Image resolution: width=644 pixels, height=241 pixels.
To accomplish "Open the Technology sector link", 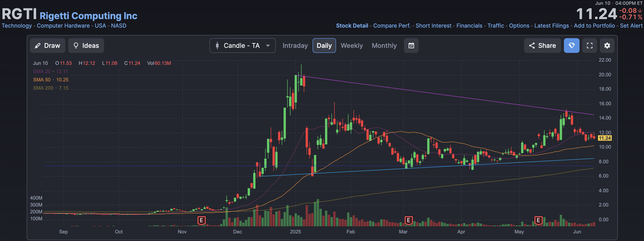I will tap(17, 26).
